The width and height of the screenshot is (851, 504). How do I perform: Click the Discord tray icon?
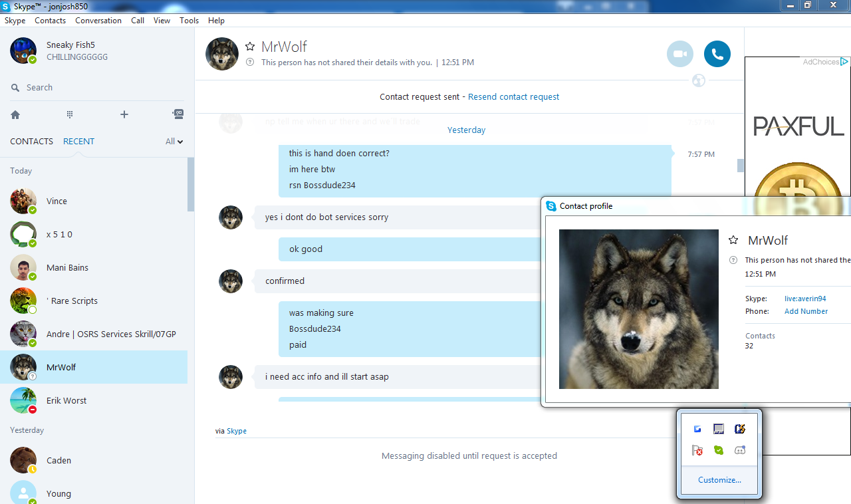pos(740,450)
